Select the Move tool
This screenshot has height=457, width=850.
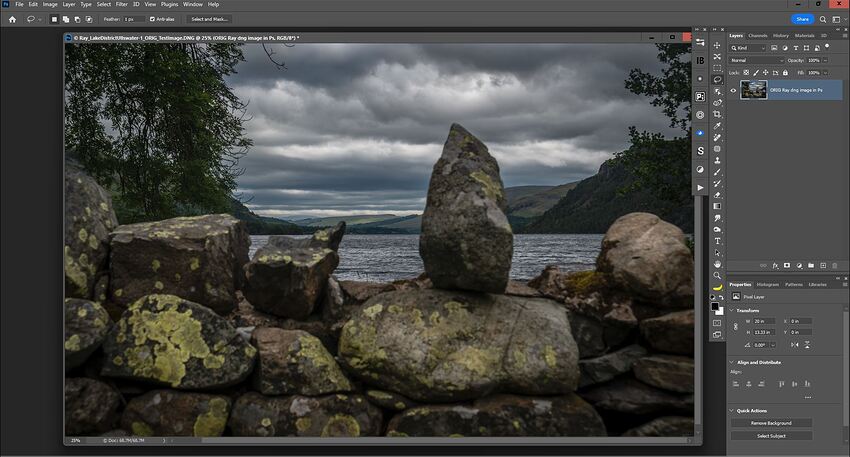pos(717,46)
